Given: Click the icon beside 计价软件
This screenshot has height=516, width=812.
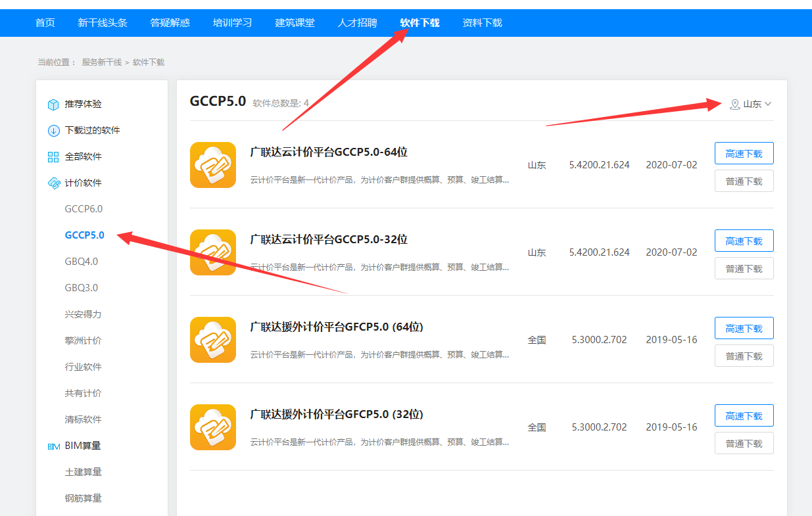Looking at the screenshot, I should point(54,183).
